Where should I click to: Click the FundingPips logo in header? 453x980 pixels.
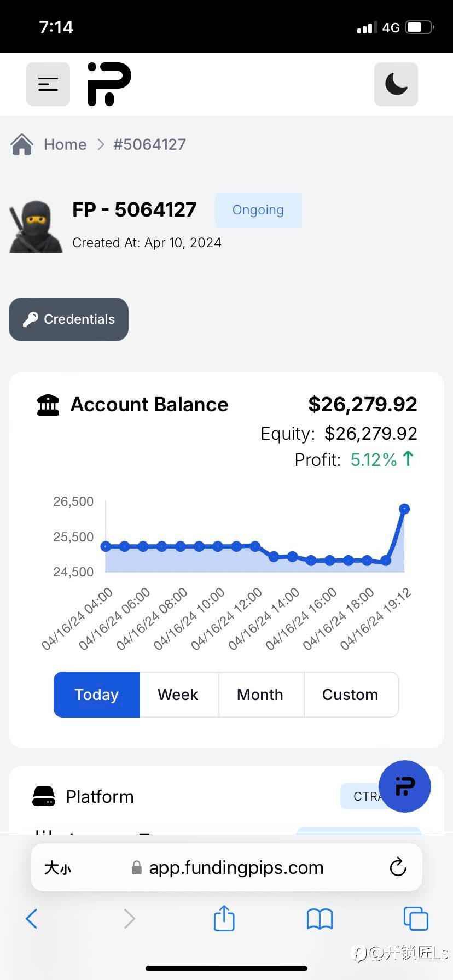point(109,84)
